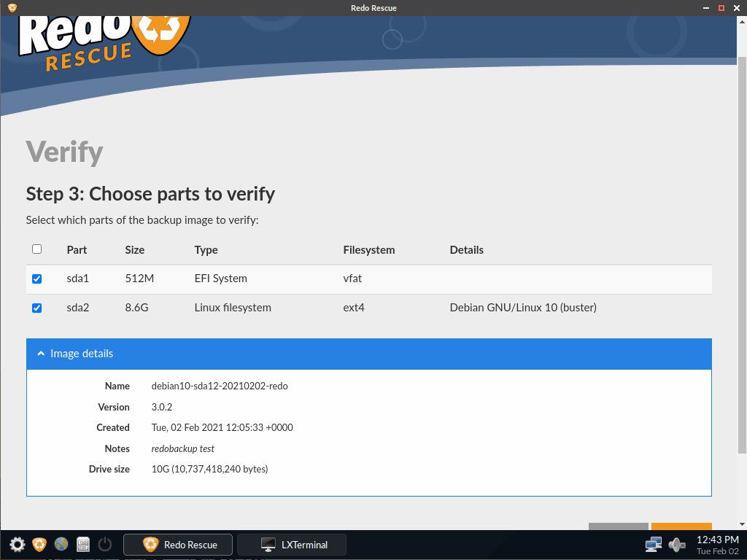Click the gray button at the bottom right
This screenshot has width=747, height=560.
click(619, 526)
